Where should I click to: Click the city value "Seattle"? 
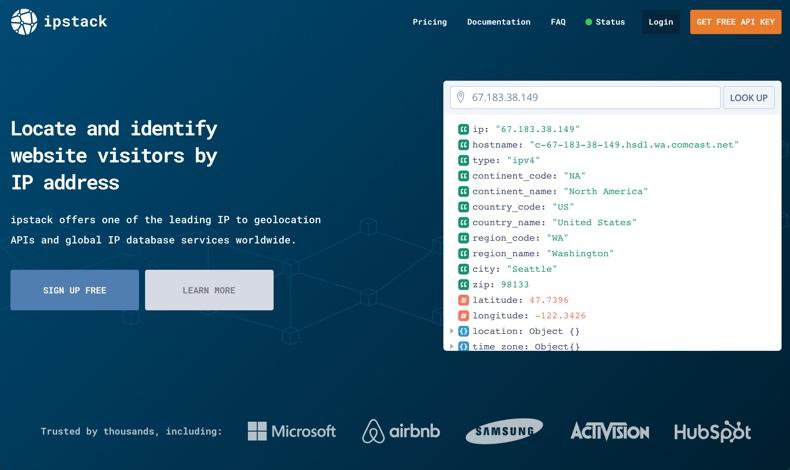[532, 270]
